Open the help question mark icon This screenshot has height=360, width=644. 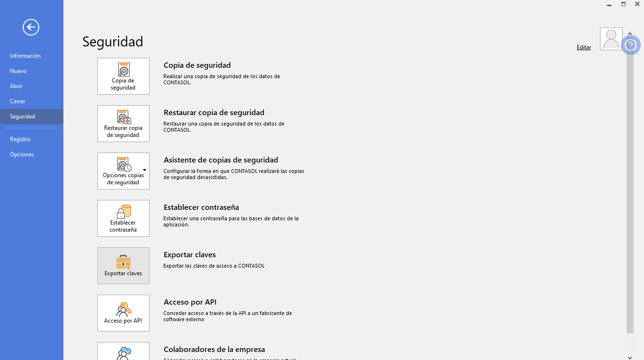click(x=631, y=45)
